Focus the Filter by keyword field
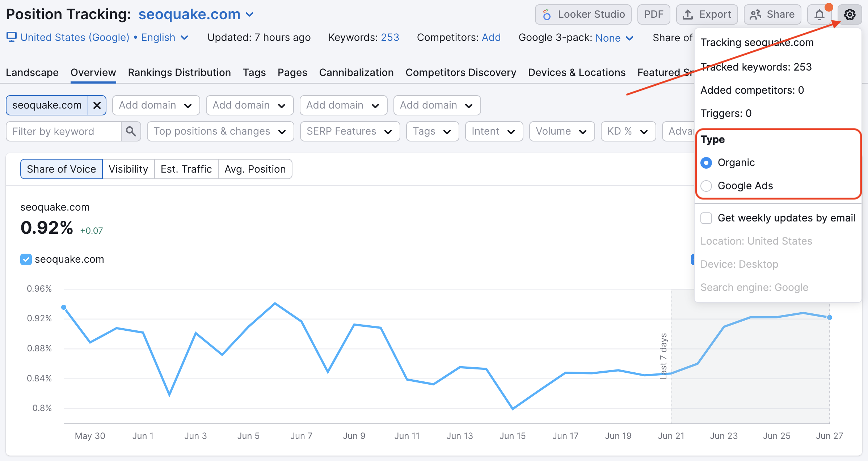The width and height of the screenshot is (868, 461). tap(64, 131)
